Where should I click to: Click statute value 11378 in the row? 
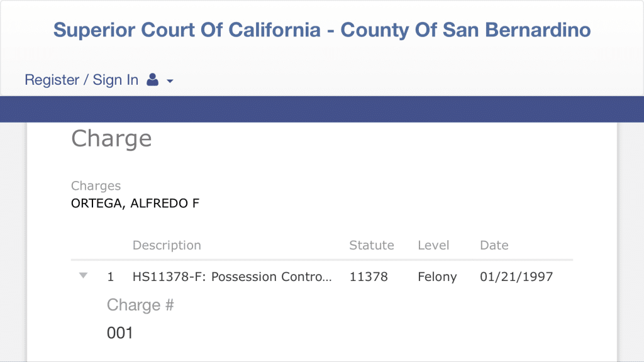tap(369, 277)
